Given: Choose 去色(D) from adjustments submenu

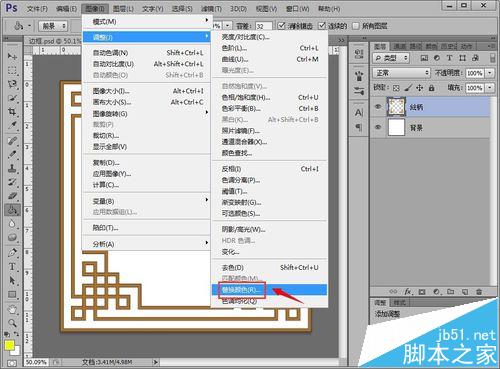Looking at the screenshot, I should click(269, 267).
